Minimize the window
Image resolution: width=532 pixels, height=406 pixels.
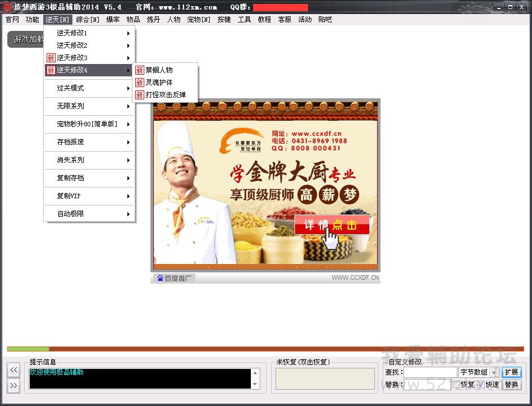pos(499,7)
